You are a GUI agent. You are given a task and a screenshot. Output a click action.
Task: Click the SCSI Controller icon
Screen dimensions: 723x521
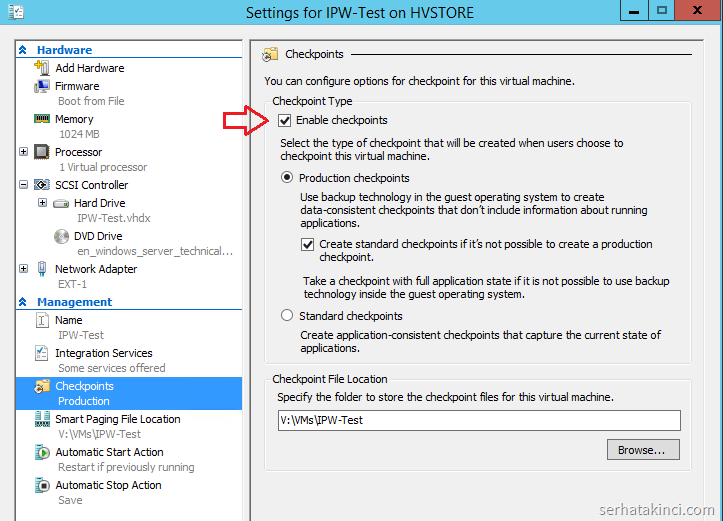(41, 185)
